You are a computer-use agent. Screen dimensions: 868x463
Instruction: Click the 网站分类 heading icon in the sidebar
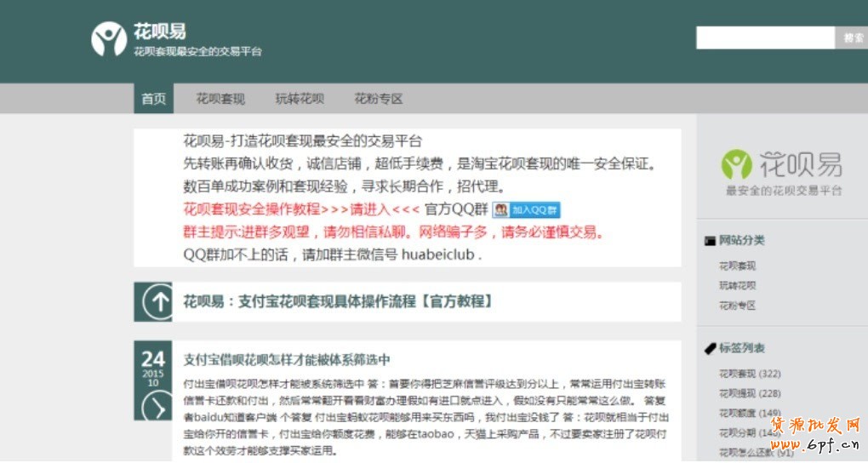[x=710, y=241]
